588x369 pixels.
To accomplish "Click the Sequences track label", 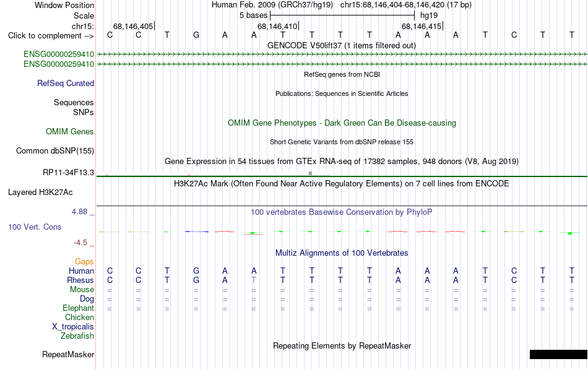I will (x=74, y=102).
